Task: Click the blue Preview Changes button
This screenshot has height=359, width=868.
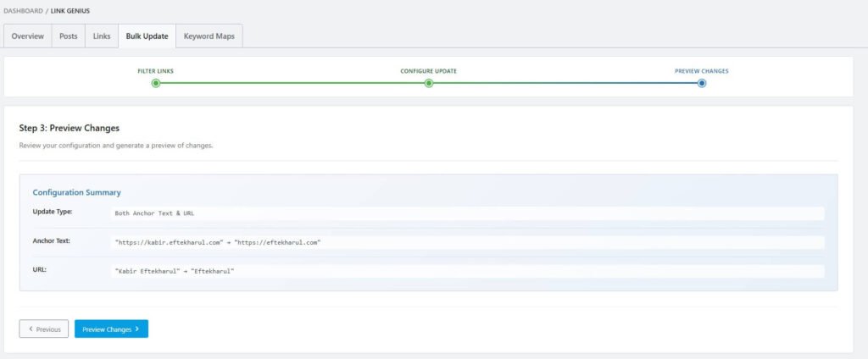Action: [x=111, y=329]
